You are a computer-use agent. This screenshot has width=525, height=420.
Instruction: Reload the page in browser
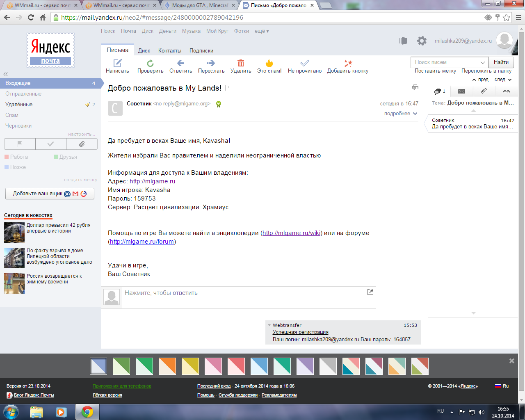(31, 18)
